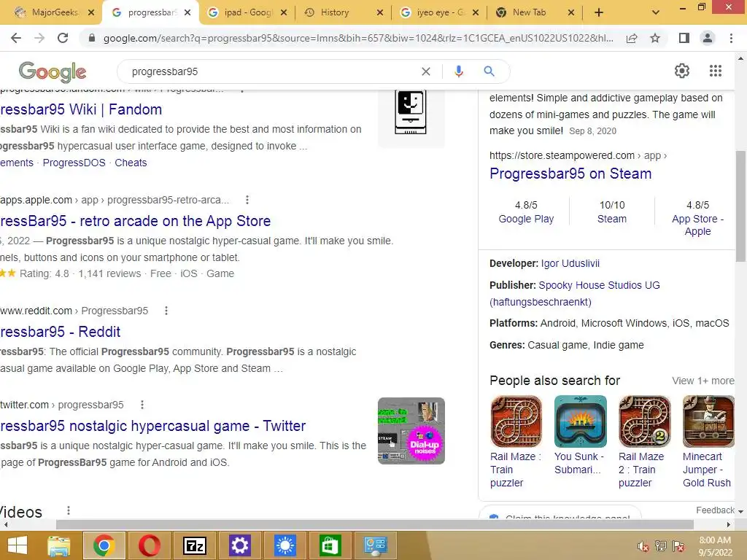
Task: Open options for reddit.com result
Action: 166,311
